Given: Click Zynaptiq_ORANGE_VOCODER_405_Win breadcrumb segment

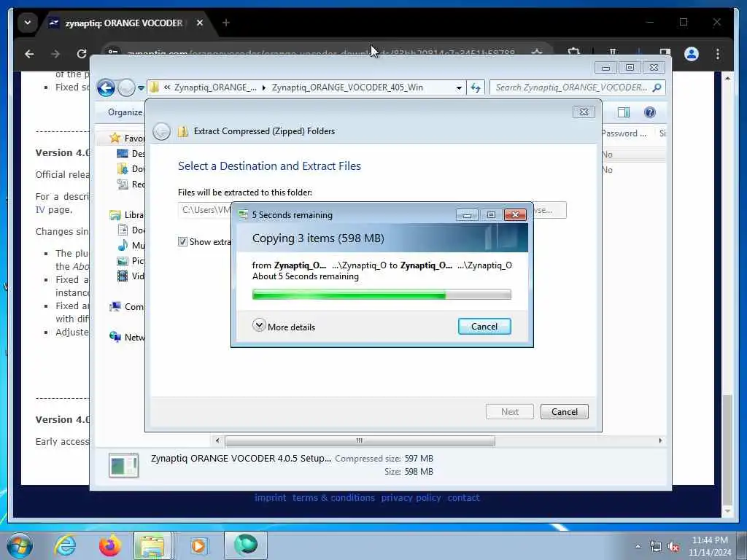Looking at the screenshot, I should [347, 87].
